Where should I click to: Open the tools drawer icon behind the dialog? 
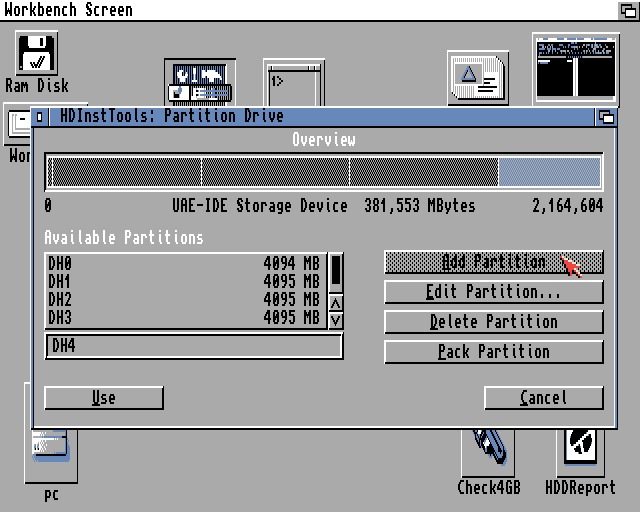200,82
